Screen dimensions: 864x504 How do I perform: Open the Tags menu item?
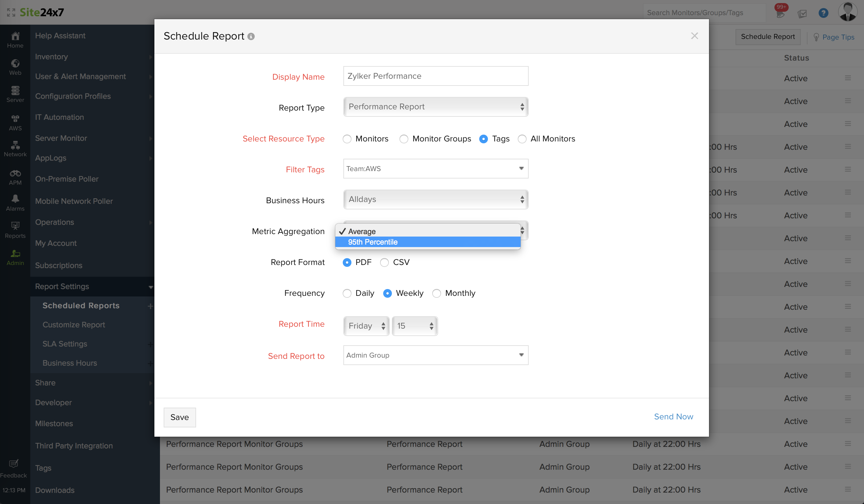coord(43,468)
